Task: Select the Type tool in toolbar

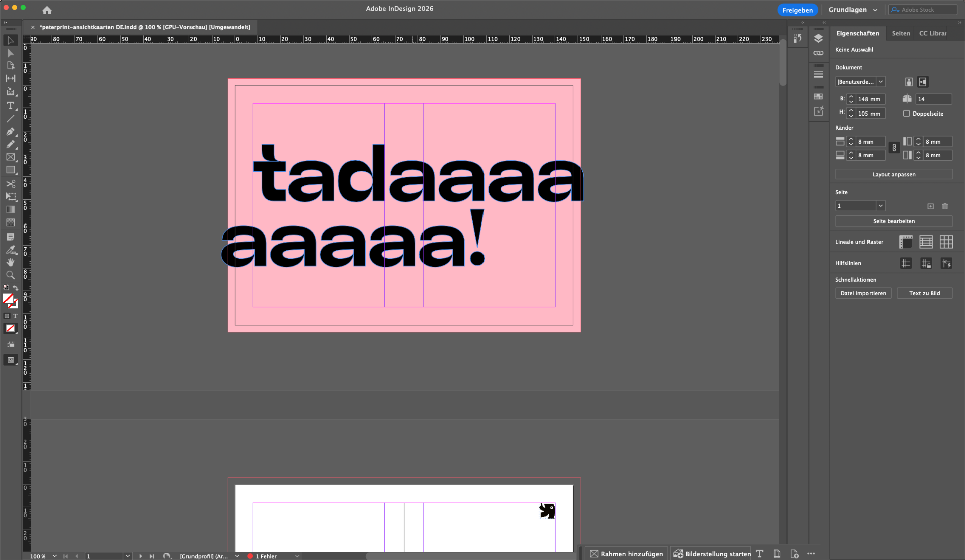Action: pos(10,105)
